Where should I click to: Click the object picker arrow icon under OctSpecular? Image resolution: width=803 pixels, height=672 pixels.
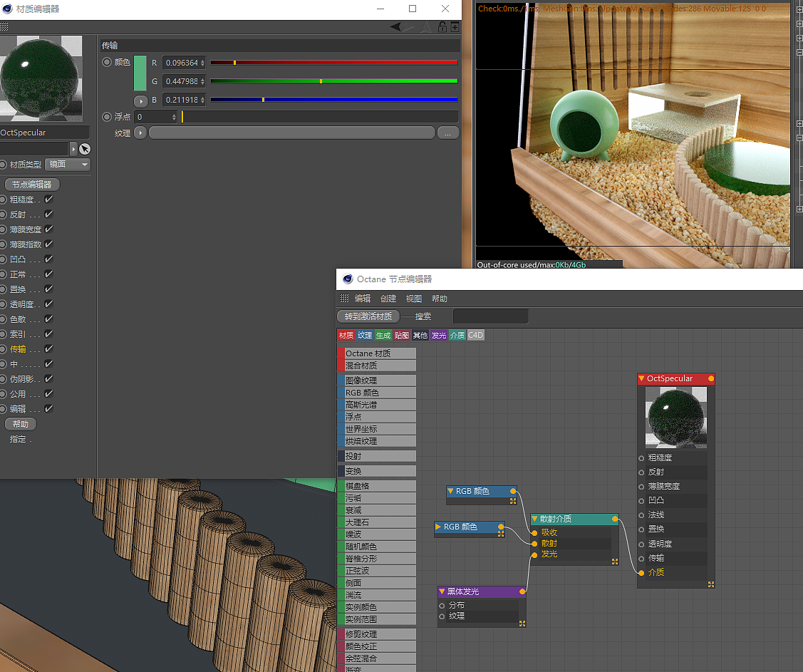(x=85, y=148)
